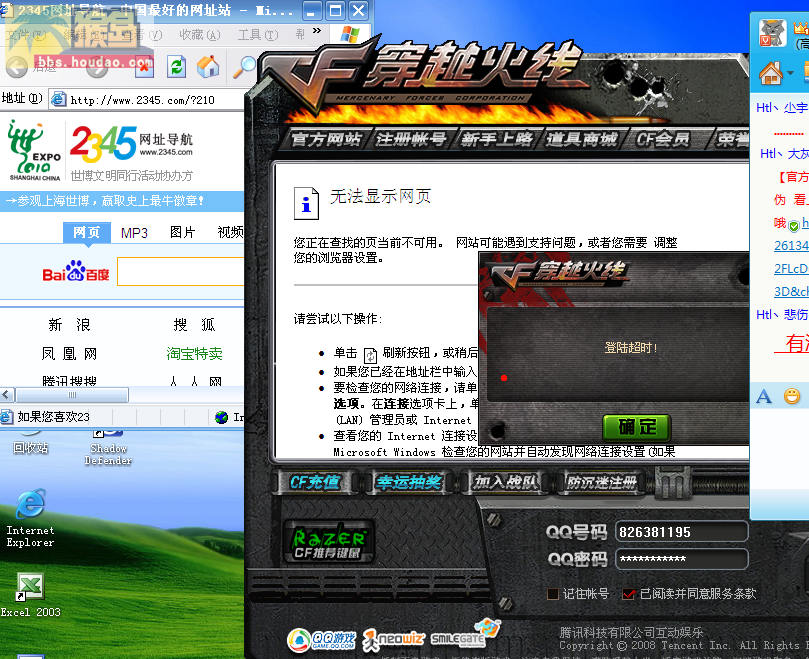Open the 淘宝特卖 link
809x659 pixels.
click(x=195, y=353)
